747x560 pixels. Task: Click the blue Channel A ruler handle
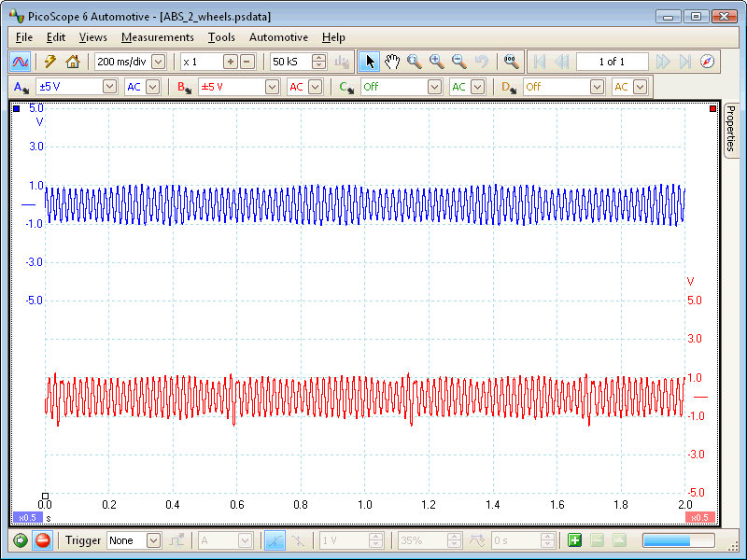[x=17, y=109]
